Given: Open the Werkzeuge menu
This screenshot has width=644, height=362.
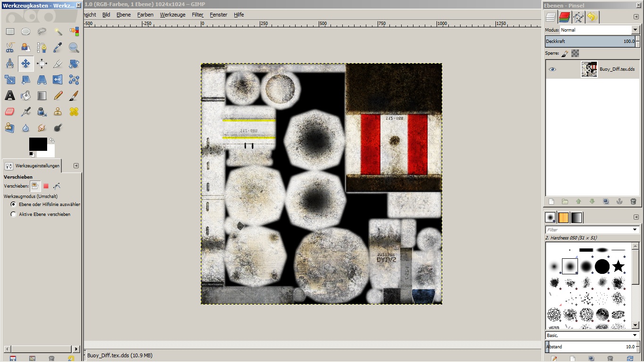Looking at the screenshot, I should point(173,15).
